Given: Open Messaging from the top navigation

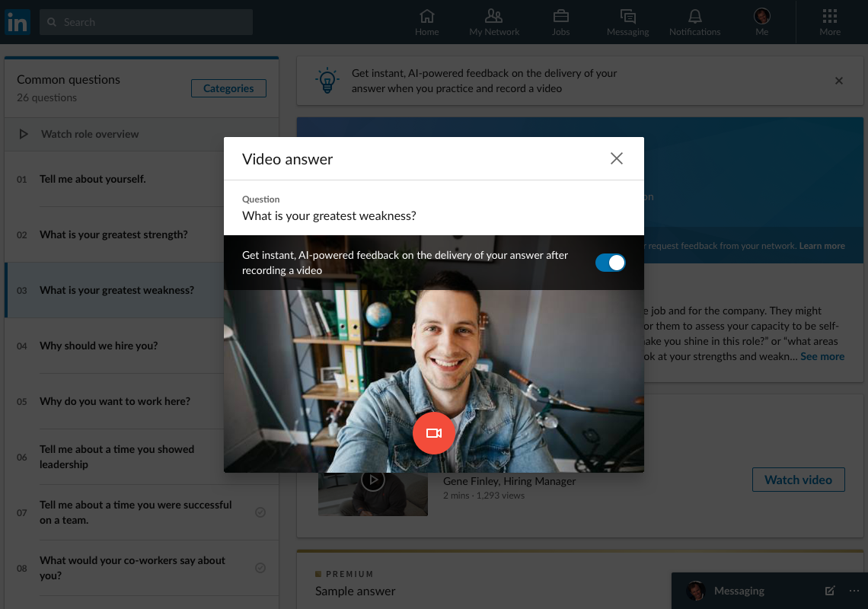Looking at the screenshot, I should pos(627,22).
